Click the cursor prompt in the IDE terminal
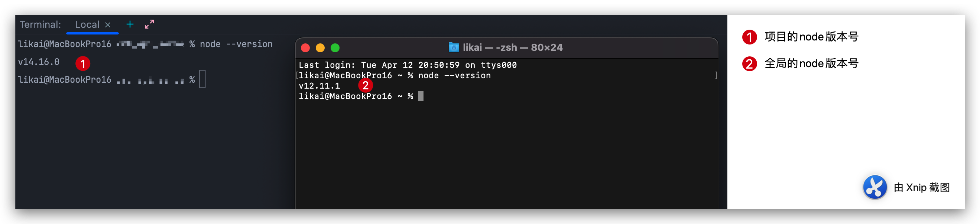 click(x=203, y=79)
